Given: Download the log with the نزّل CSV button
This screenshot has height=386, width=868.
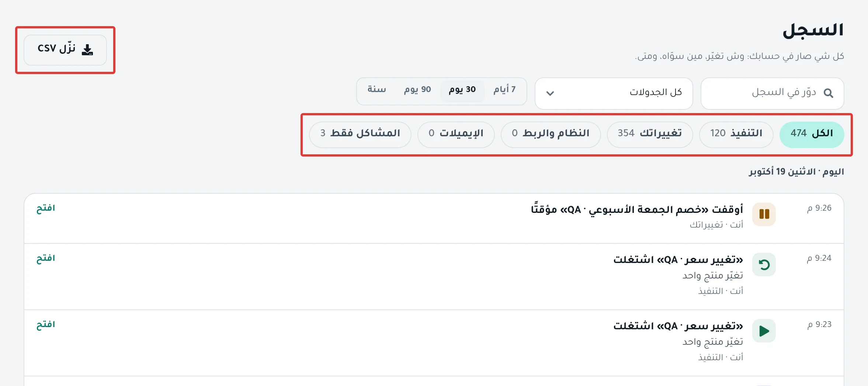Looking at the screenshot, I should tap(65, 50).
